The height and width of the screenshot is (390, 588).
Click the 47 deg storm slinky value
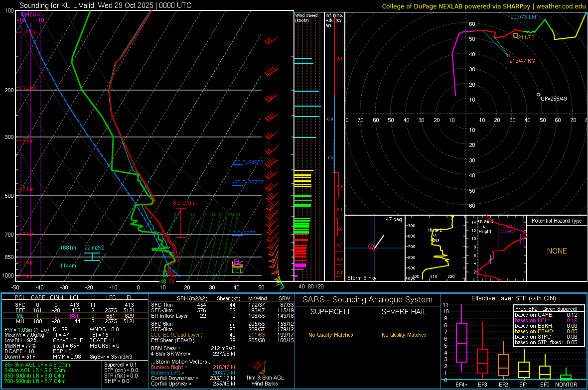pyautogui.click(x=394, y=219)
